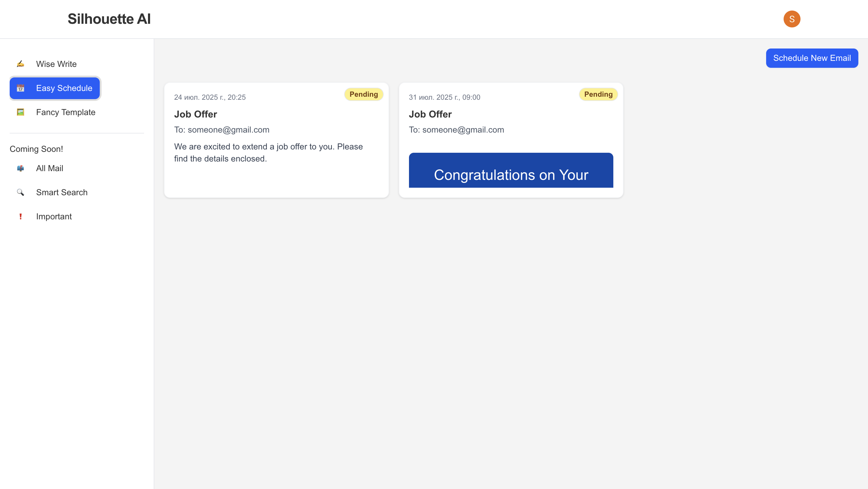This screenshot has width=868, height=489.
Task: Click the Important exclamation mark icon
Action: pyautogui.click(x=20, y=217)
